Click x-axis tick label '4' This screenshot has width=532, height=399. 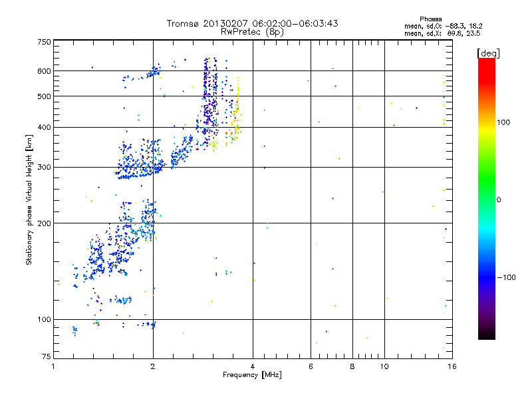(253, 366)
